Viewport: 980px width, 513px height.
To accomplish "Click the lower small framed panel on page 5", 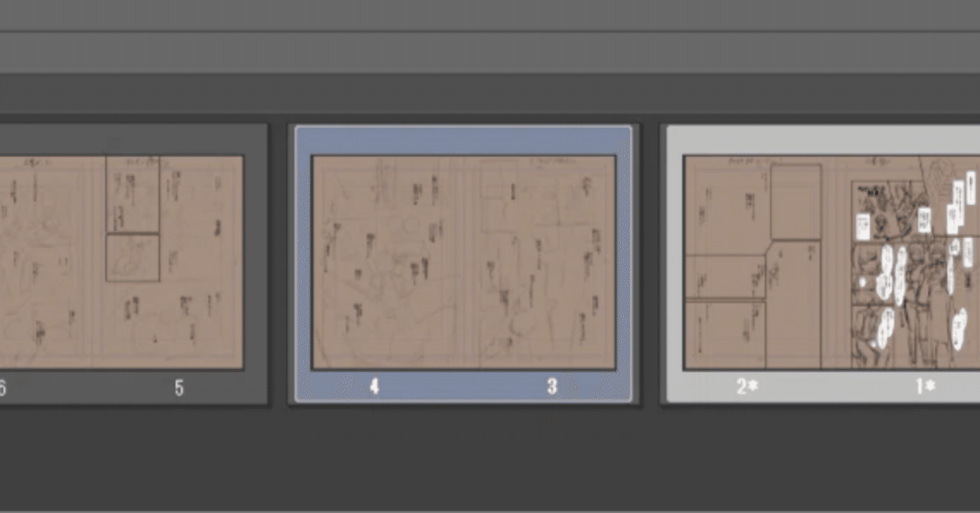I will coord(132,258).
